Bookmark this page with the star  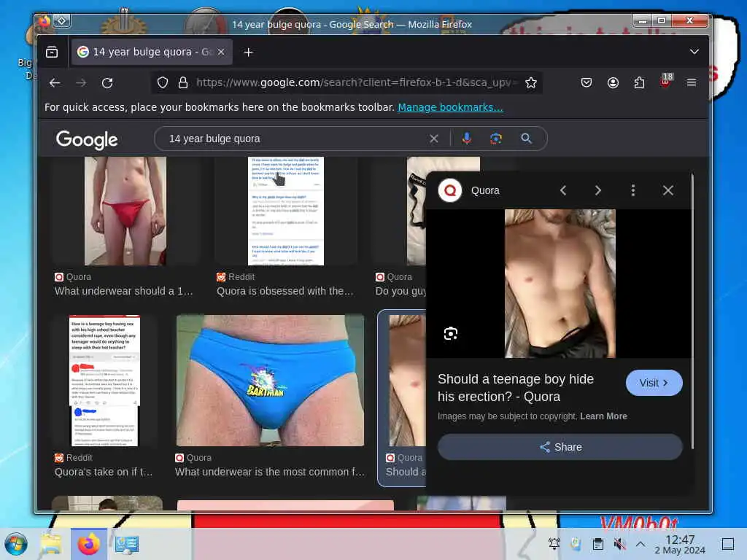(531, 83)
